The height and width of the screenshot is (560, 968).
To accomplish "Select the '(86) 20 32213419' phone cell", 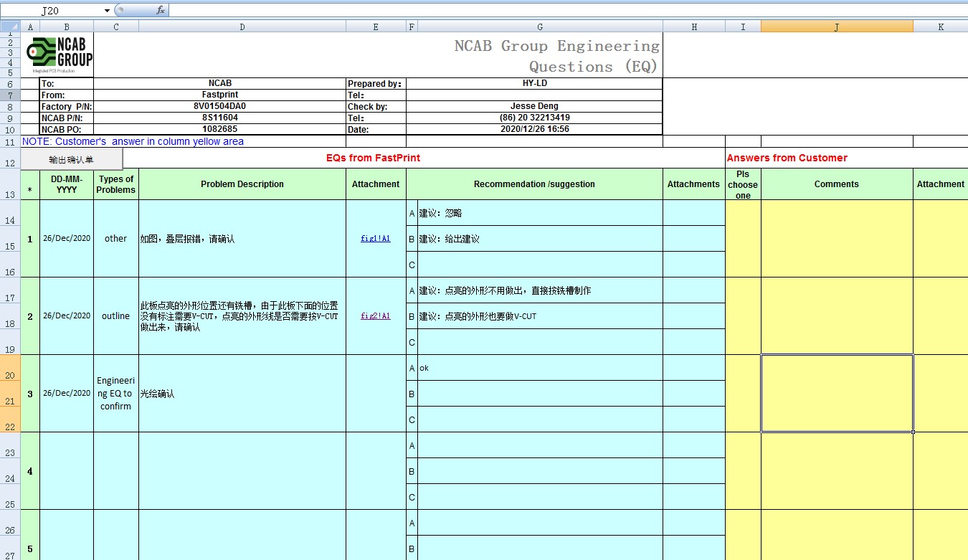I will [x=535, y=118].
